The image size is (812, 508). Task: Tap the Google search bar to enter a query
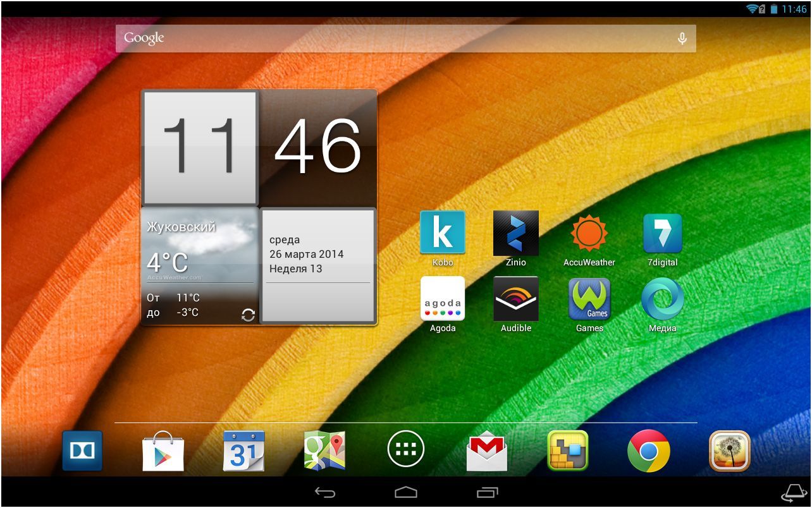click(x=379, y=38)
